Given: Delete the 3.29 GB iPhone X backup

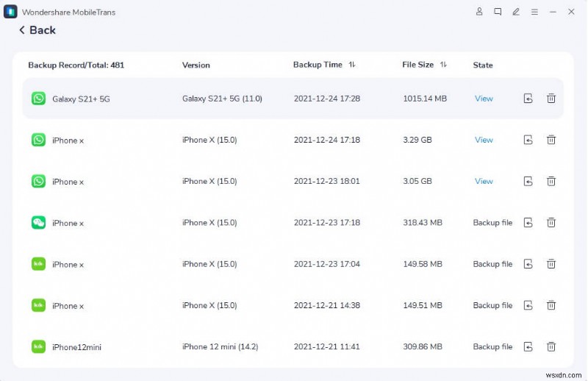Looking at the screenshot, I should click(551, 140).
